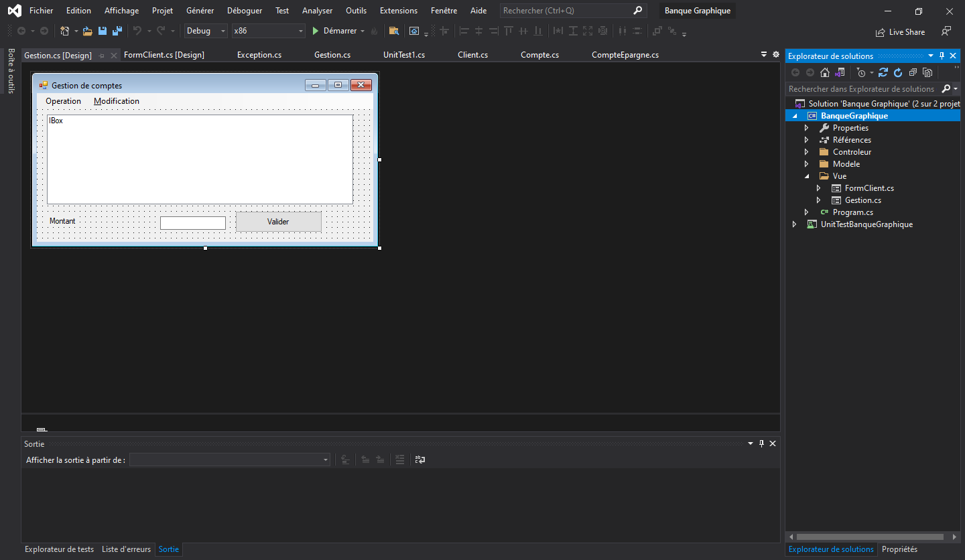
Task: Switch to the Liste d'erreurs tab
Action: pos(126,549)
